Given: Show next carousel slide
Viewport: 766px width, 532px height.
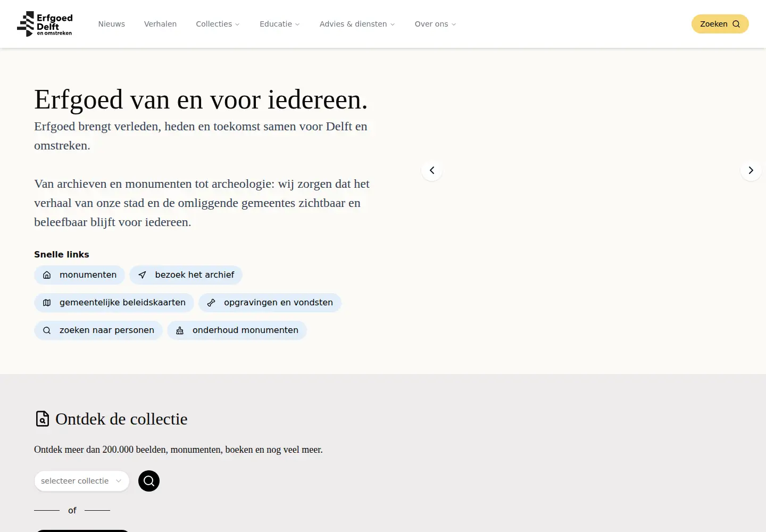Looking at the screenshot, I should [751, 170].
